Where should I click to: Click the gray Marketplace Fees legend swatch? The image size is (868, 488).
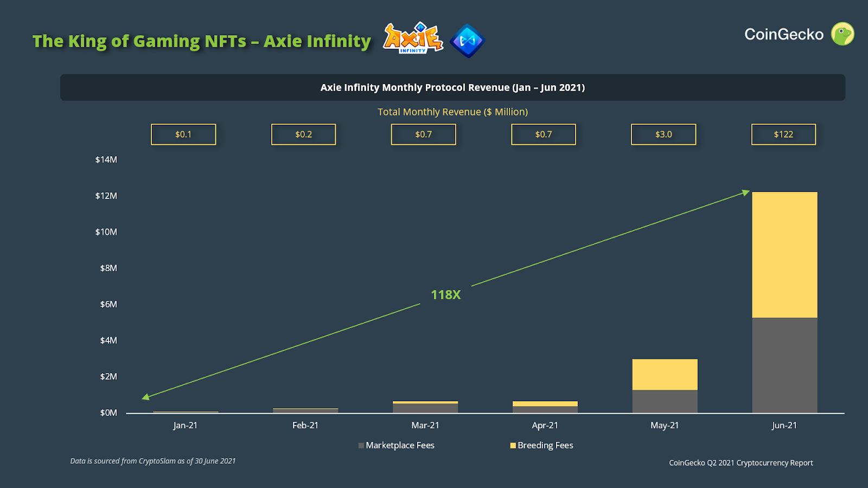coord(361,446)
